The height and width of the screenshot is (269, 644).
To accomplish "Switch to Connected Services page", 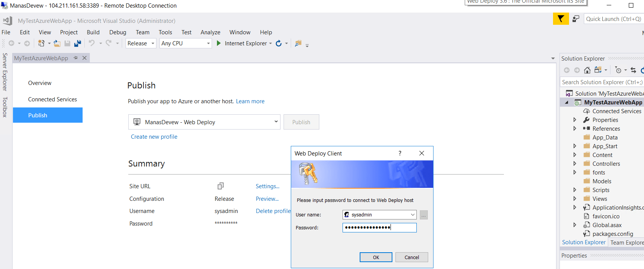I will point(53,99).
